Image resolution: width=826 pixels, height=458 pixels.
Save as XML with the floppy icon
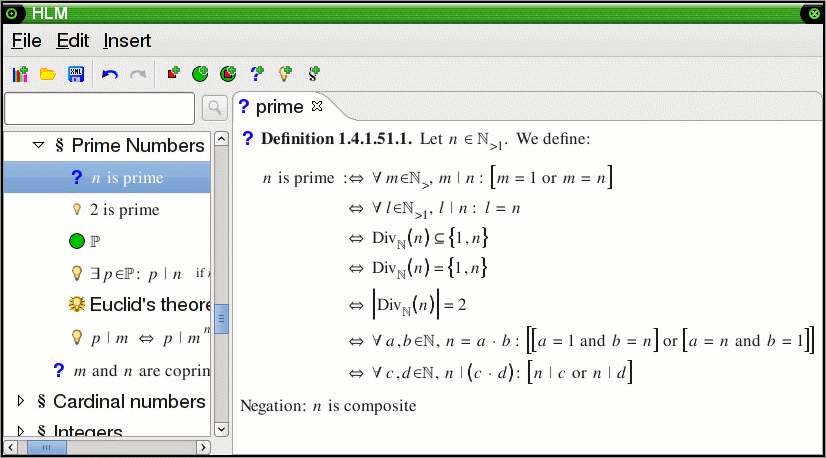[75, 73]
